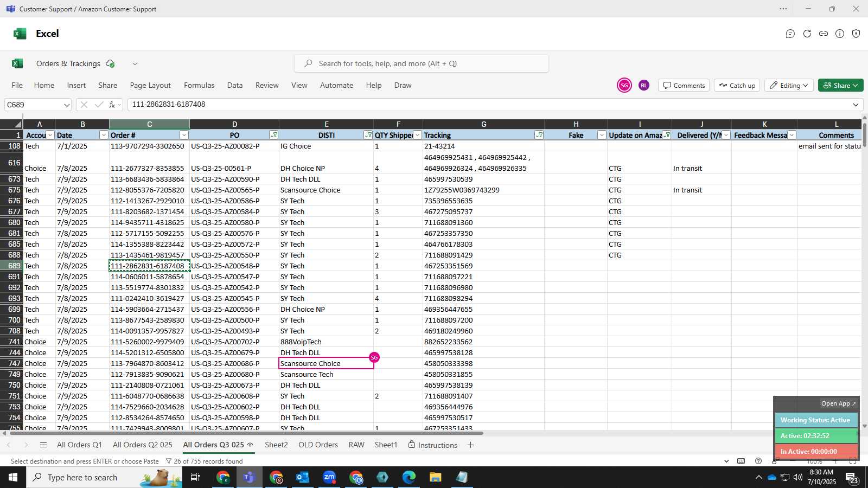
Task: Click the insert function fx icon
Action: tap(112, 105)
